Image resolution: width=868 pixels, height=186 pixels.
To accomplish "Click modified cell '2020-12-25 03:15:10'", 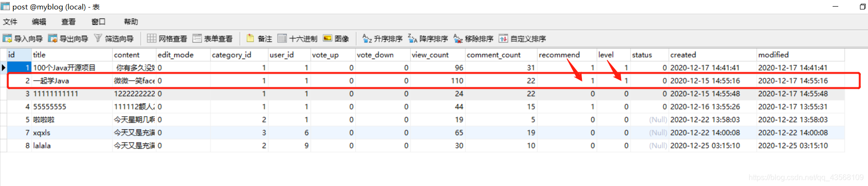I will pos(801,145).
